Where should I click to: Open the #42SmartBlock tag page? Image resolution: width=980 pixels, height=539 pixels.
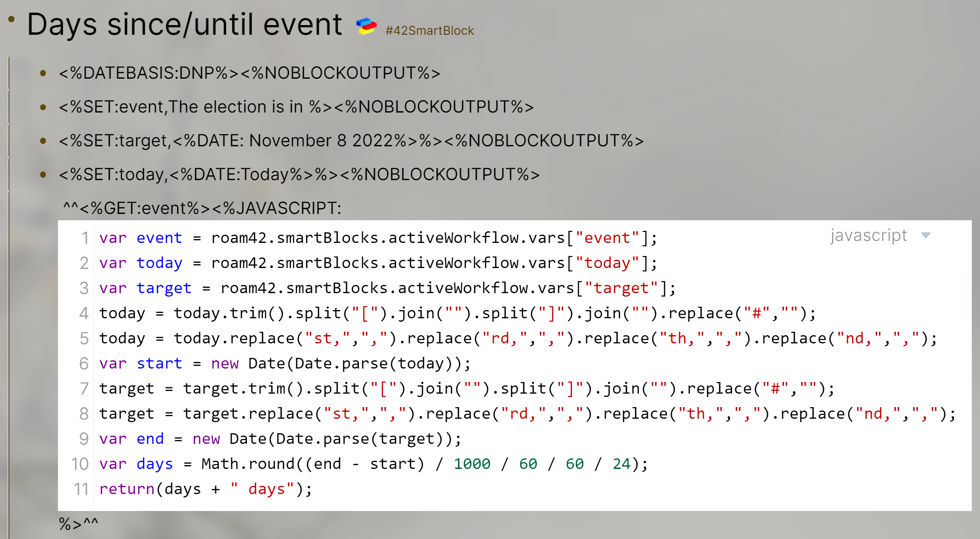(x=428, y=30)
